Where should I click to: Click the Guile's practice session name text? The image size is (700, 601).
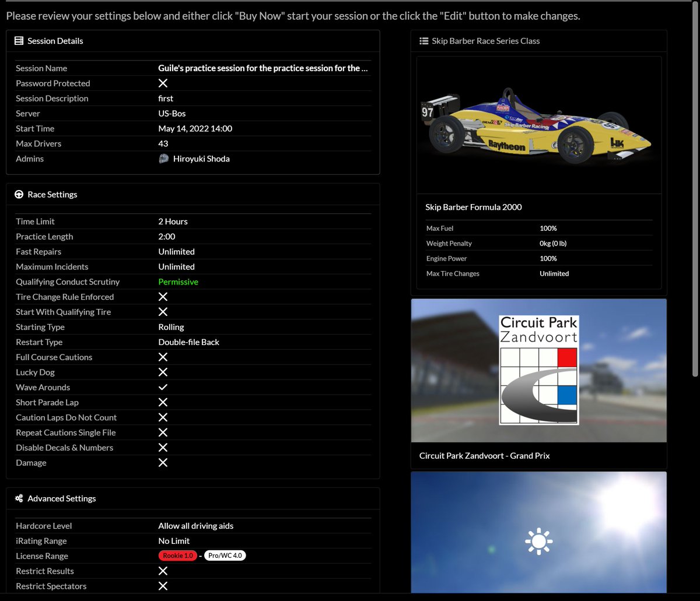(x=263, y=68)
